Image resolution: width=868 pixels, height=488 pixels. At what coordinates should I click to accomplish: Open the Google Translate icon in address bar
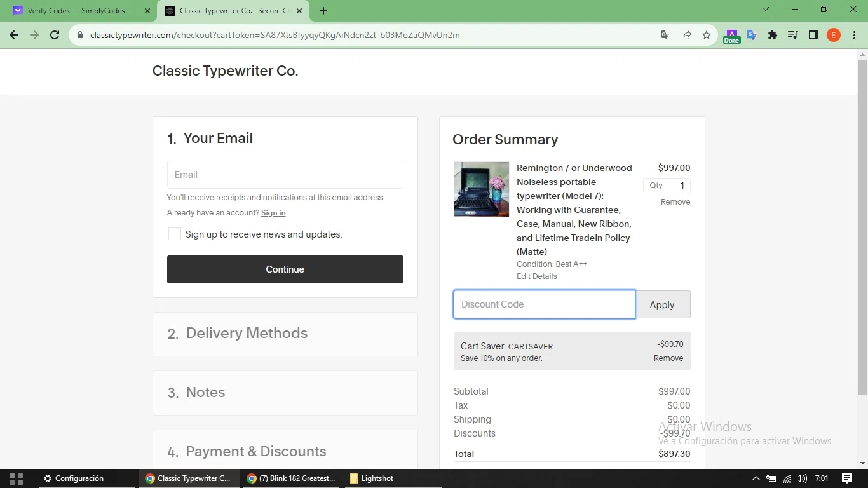point(666,35)
